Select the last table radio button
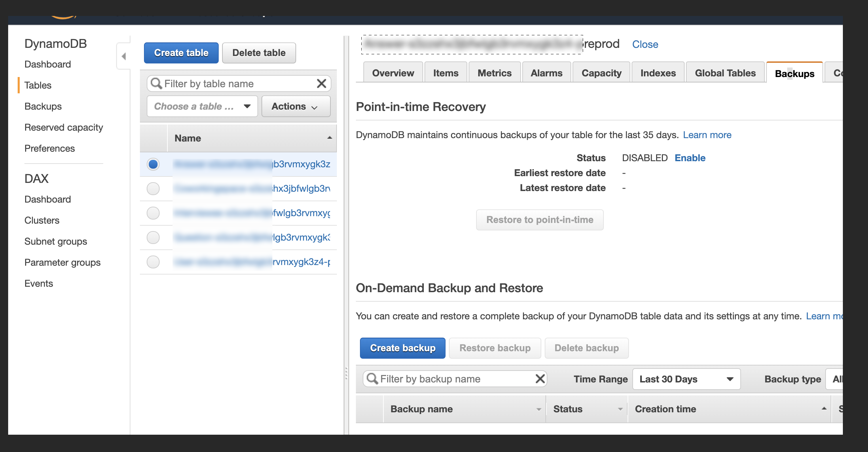 (153, 262)
